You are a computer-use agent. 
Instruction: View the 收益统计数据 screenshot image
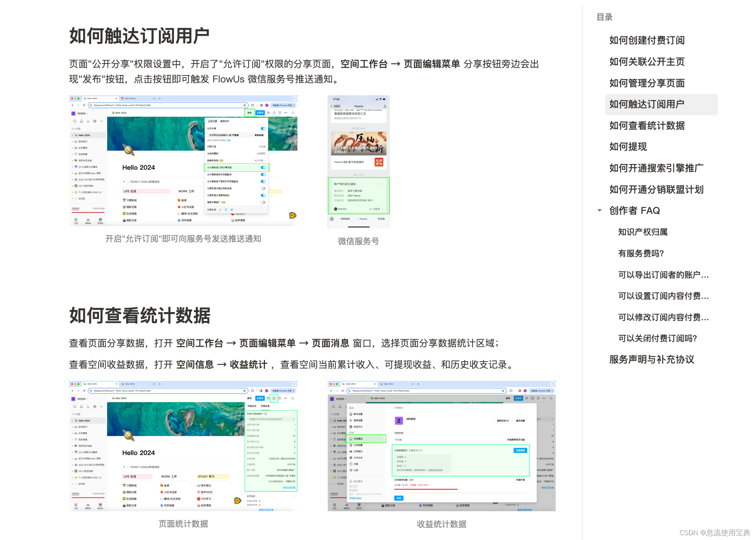click(442, 446)
